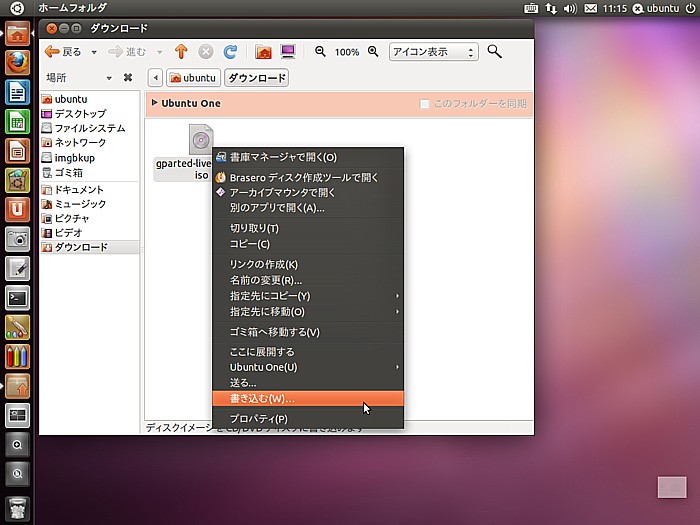Go up one folder with orange arrow

pos(181,52)
